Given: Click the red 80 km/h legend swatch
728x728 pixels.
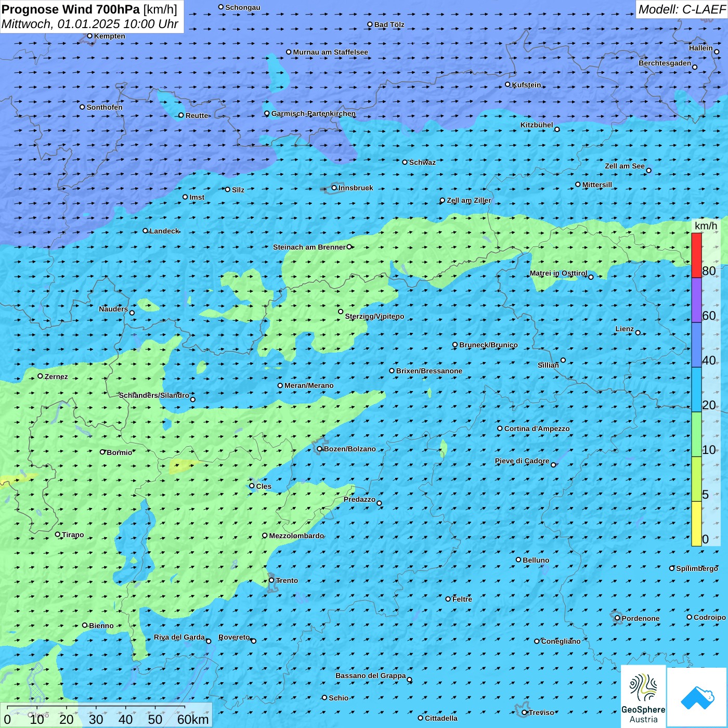Looking at the screenshot, I should coord(696,255).
